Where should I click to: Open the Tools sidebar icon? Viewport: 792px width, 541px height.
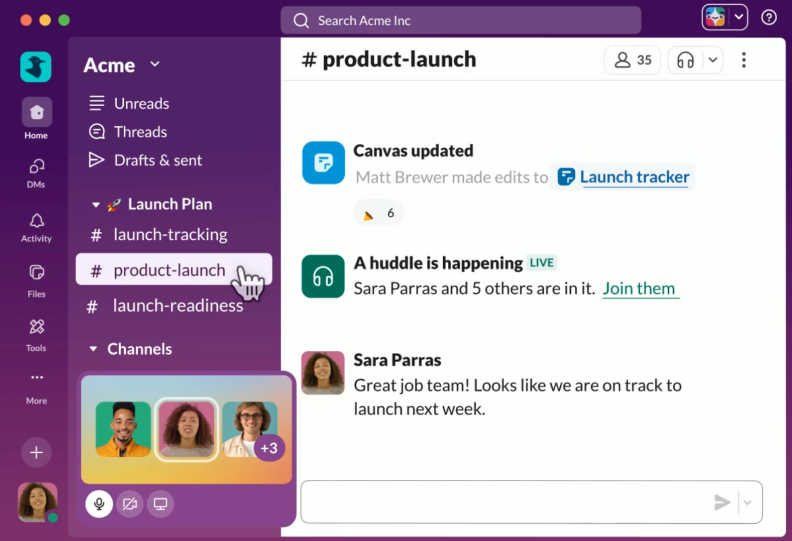pos(36,334)
